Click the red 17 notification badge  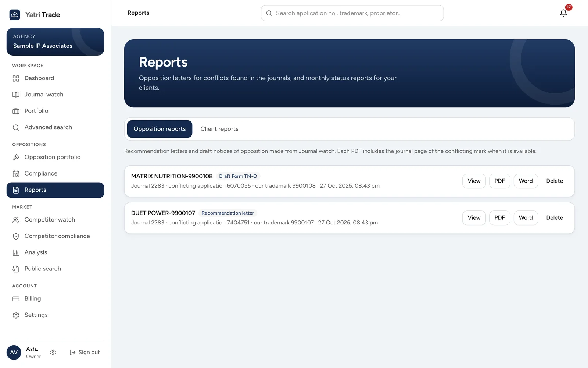[x=569, y=7]
